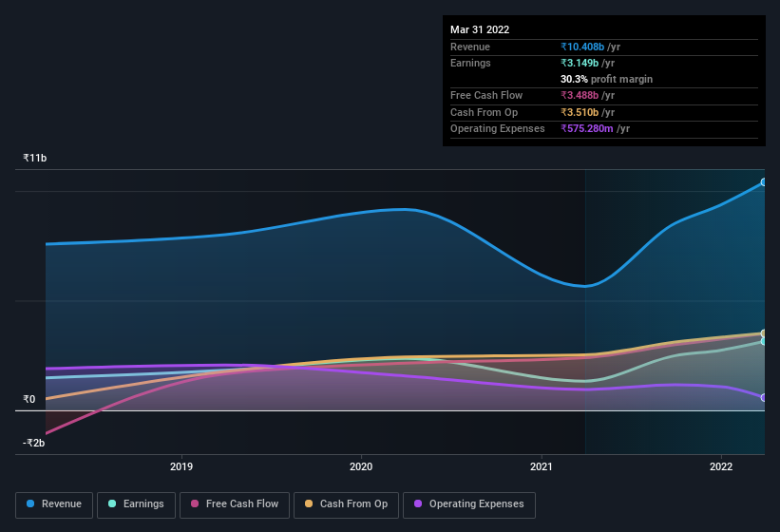Toggle the Cash From Op legend button

pos(346,504)
